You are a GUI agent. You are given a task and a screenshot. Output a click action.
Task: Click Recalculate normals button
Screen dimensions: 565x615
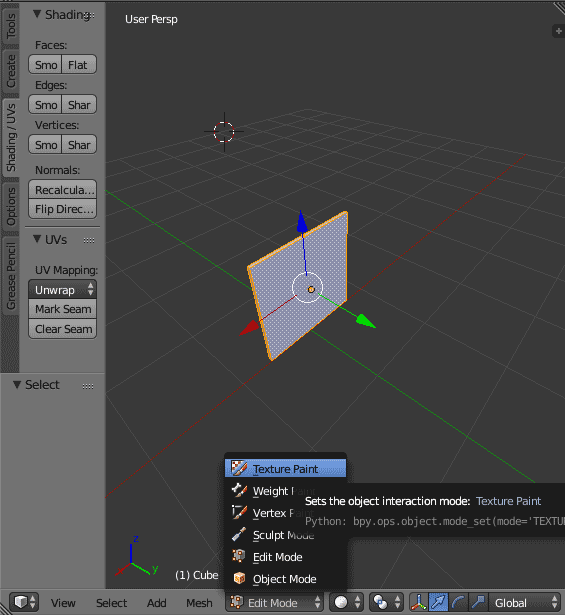point(62,189)
